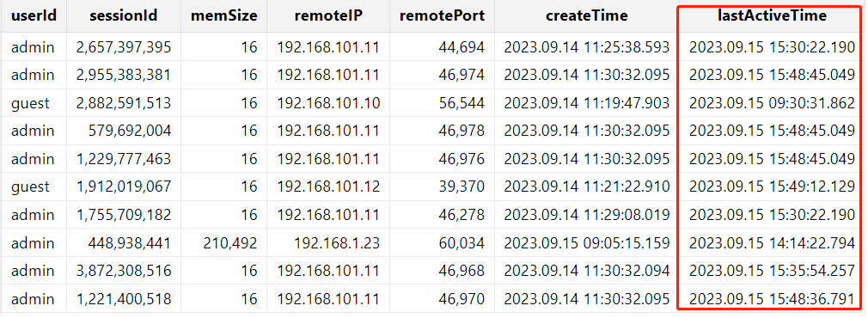Select the remoteIP column header
Image resolution: width=868 pixels, height=318 pixels.
point(328,16)
